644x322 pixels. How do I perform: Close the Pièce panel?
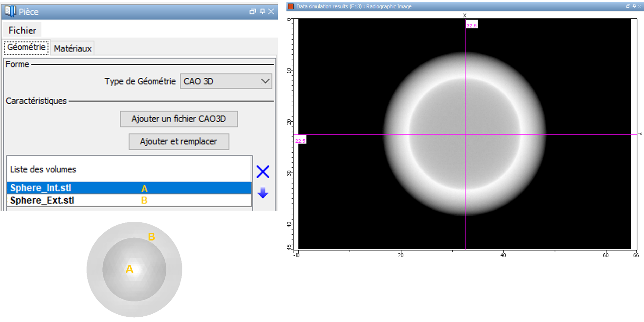(271, 12)
